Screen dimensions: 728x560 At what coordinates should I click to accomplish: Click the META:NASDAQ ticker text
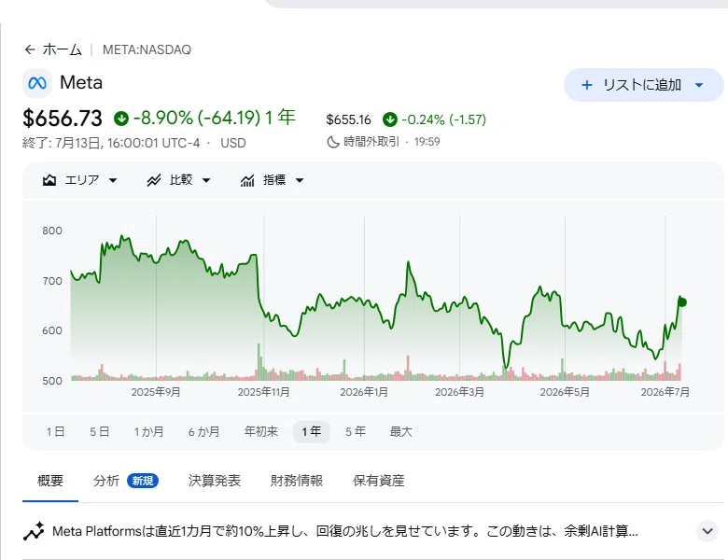pyautogui.click(x=147, y=49)
